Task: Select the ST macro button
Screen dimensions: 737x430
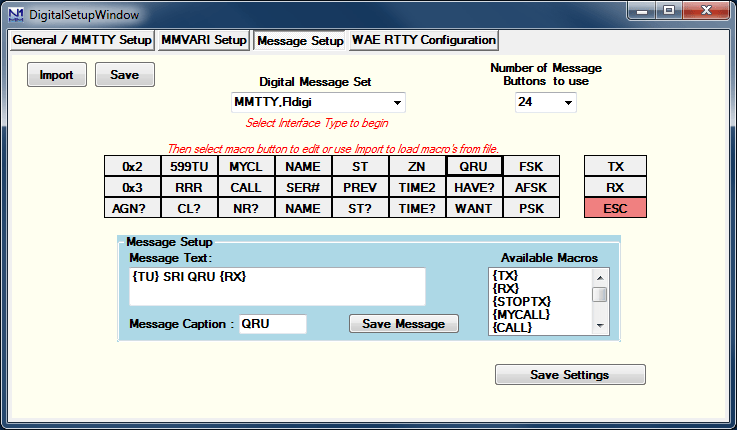Action: (360, 166)
